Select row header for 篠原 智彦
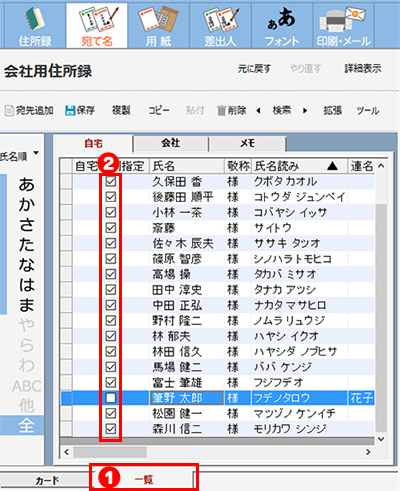 (x=67, y=259)
